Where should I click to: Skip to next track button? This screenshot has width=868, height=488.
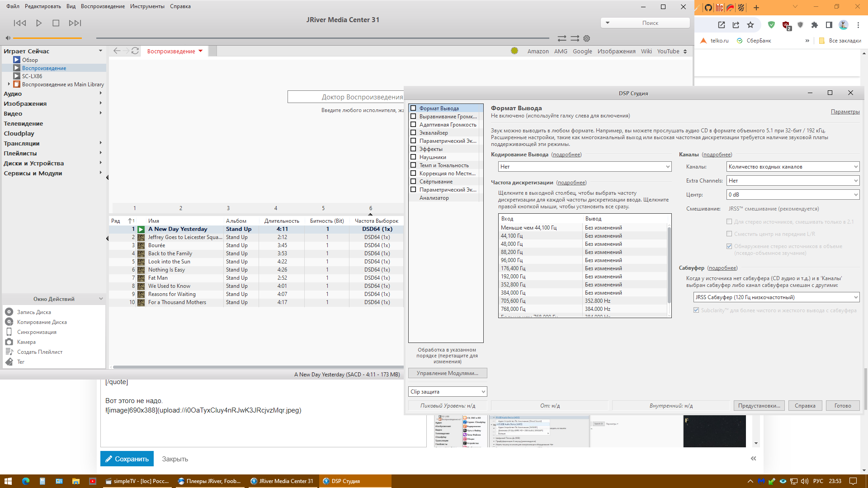click(x=75, y=23)
